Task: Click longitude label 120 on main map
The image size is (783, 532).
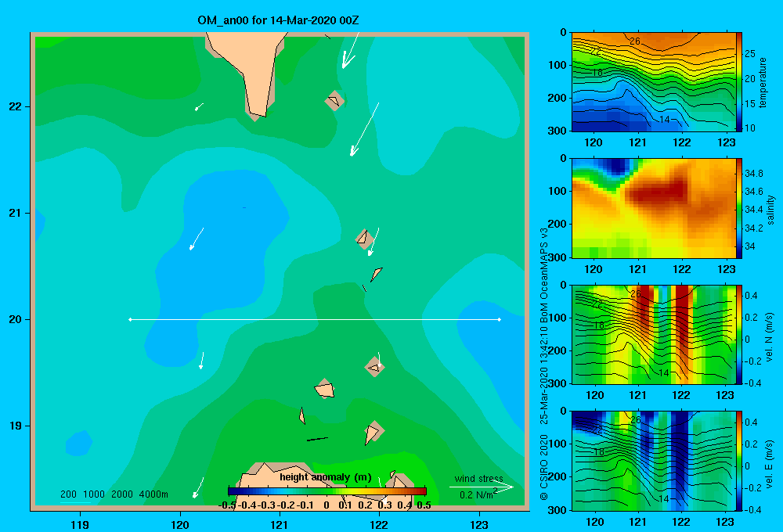Action: tap(180, 524)
